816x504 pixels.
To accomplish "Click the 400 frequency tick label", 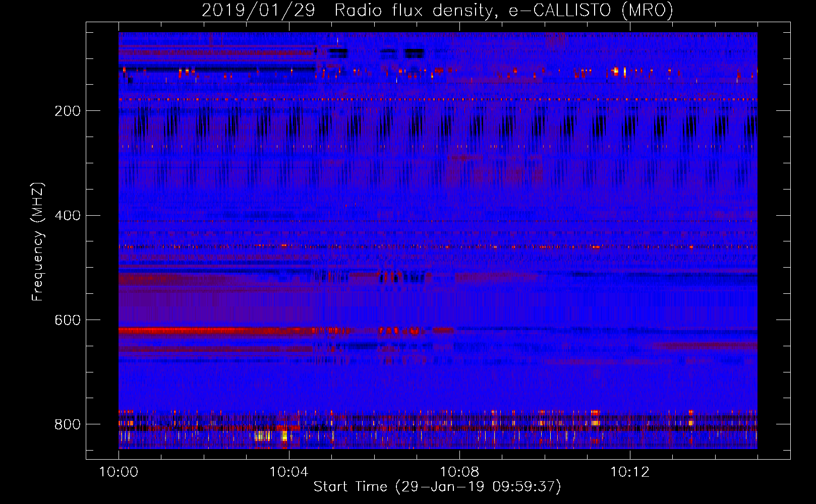I will [68, 216].
